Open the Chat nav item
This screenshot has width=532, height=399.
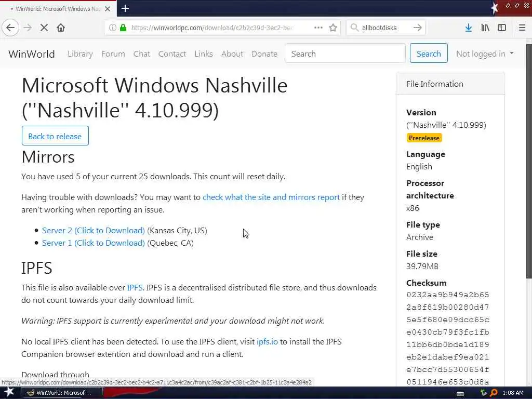141,54
